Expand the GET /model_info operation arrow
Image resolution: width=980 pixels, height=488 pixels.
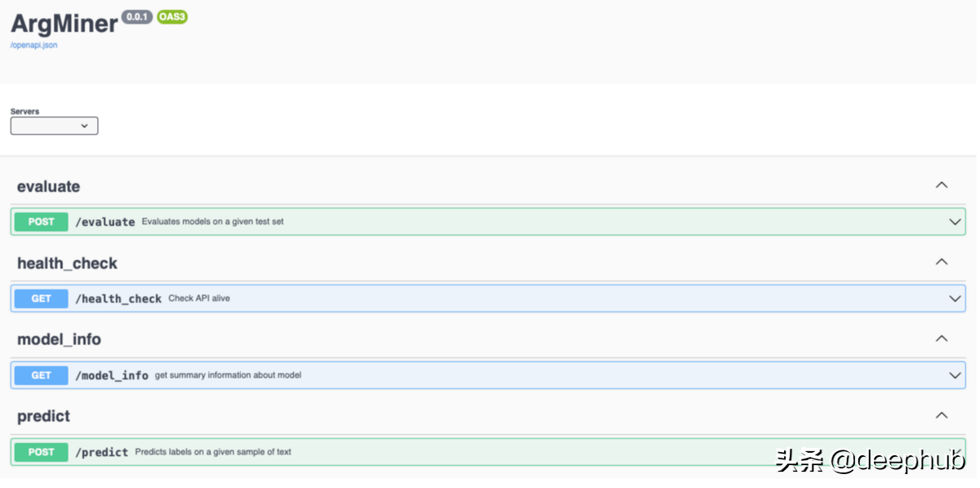pyautogui.click(x=955, y=375)
